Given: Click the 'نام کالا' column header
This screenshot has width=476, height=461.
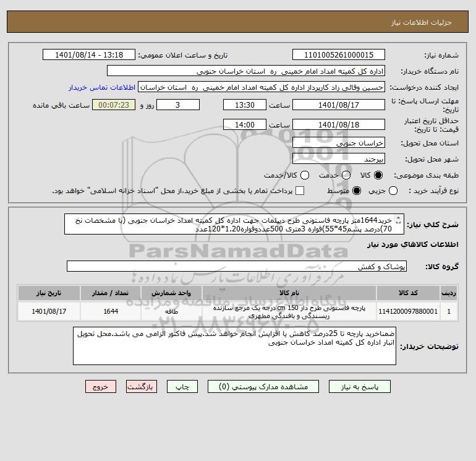Looking at the screenshot, I should tap(289, 293).
